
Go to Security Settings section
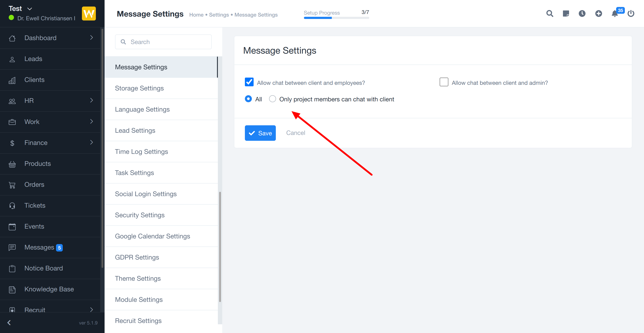pos(140,215)
